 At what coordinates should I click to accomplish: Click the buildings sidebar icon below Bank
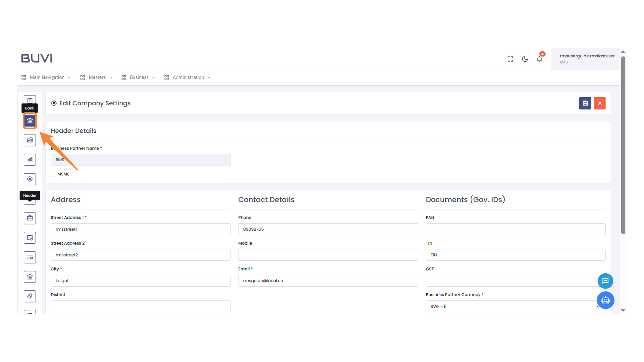30,140
